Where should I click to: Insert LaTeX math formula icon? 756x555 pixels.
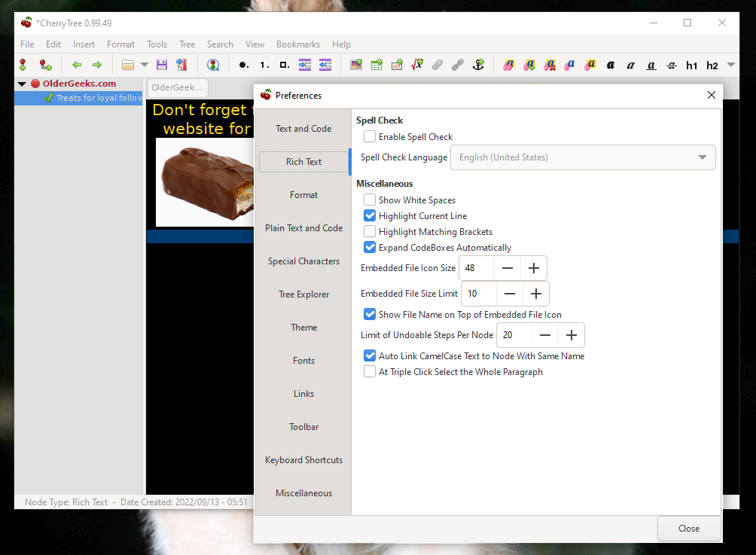(417, 65)
